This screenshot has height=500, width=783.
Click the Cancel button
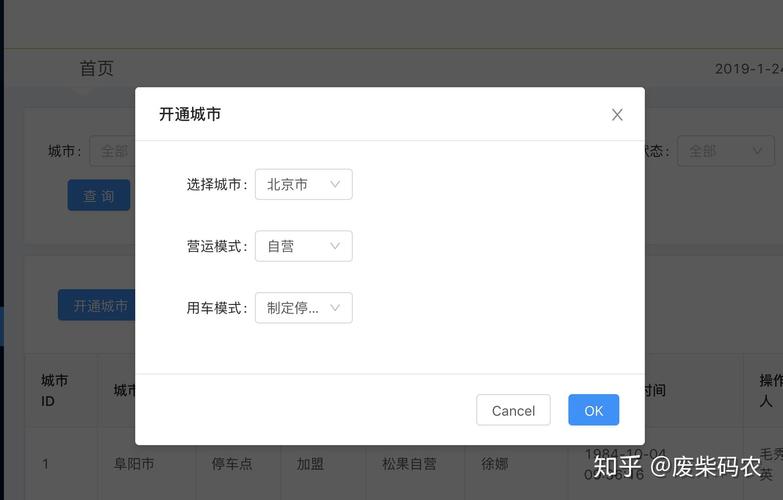(x=513, y=410)
